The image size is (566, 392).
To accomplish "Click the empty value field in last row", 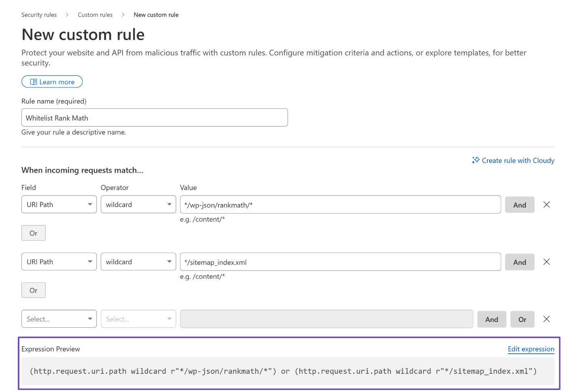I will (326, 319).
